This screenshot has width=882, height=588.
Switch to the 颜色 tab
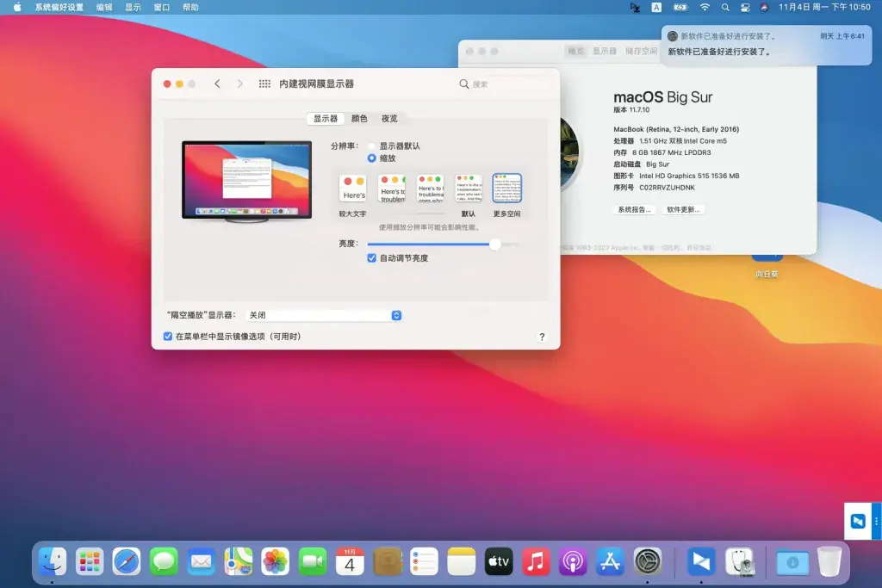tap(359, 118)
